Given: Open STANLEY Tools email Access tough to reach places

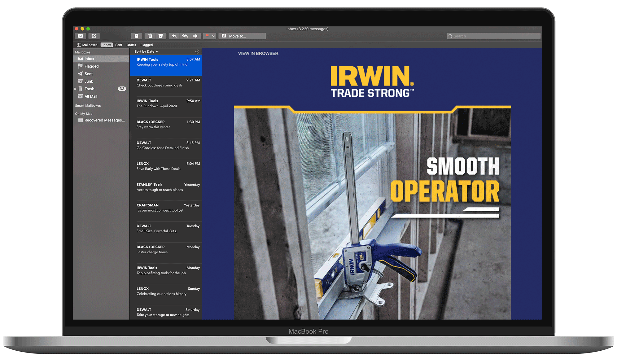Looking at the screenshot, I should tap(166, 190).
